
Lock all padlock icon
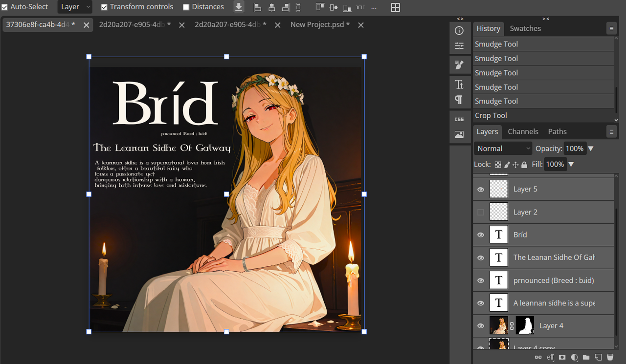click(x=524, y=165)
